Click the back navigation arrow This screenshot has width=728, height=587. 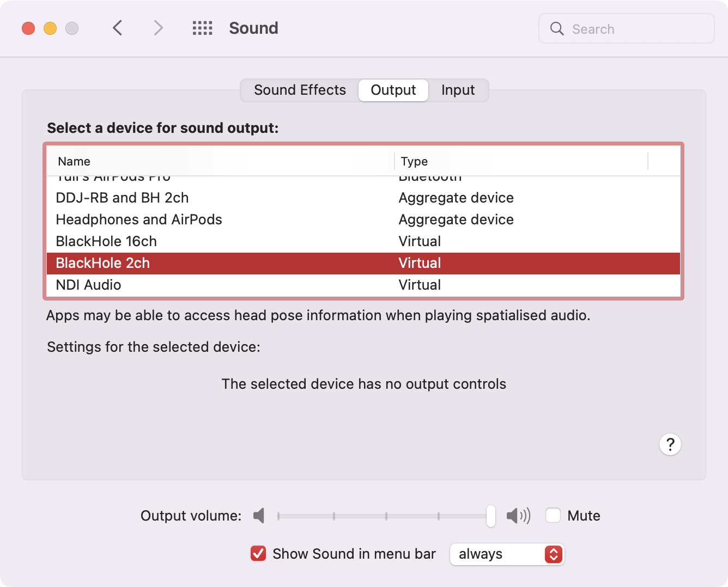(117, 28)
